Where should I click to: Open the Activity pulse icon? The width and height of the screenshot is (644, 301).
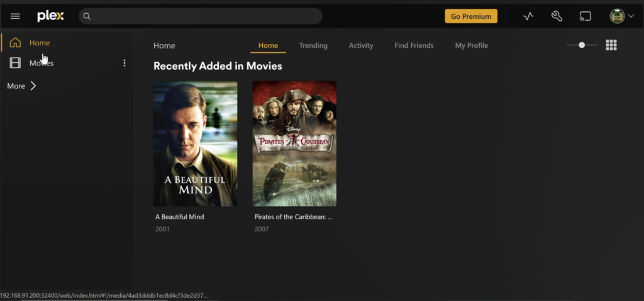528,16
